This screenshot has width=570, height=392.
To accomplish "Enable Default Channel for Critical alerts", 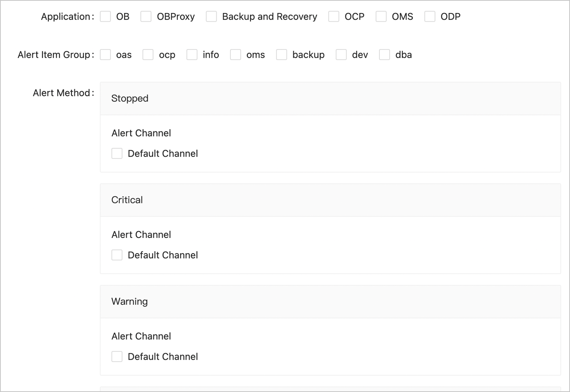I will 117,255.
